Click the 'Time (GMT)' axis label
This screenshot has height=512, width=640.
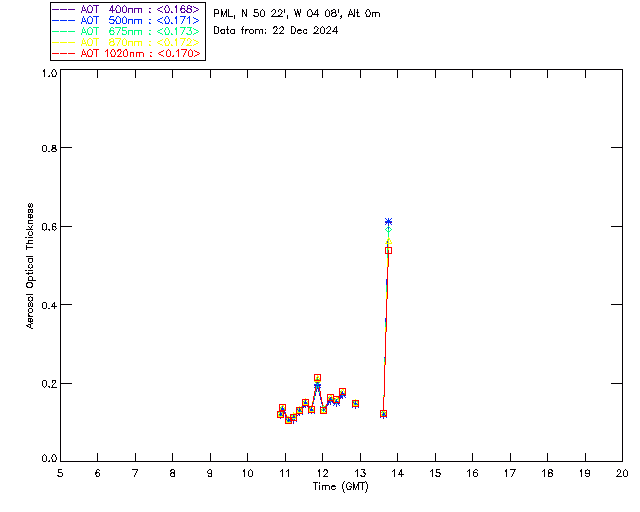click(340, 487)
